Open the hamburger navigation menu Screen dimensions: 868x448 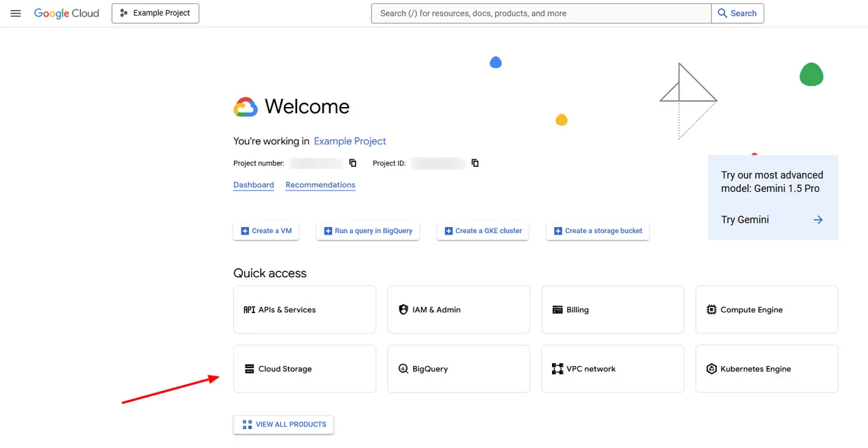[x=16, y=14]
